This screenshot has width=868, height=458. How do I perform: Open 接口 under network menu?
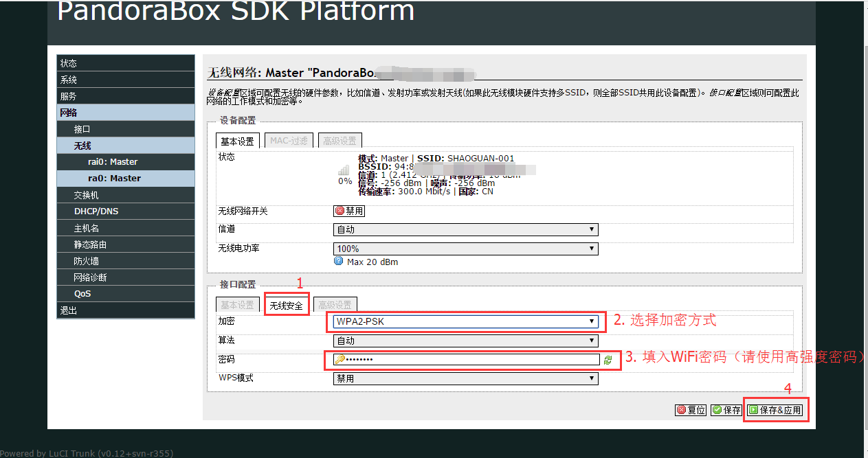pyautogui.click(x=126, y=129)
